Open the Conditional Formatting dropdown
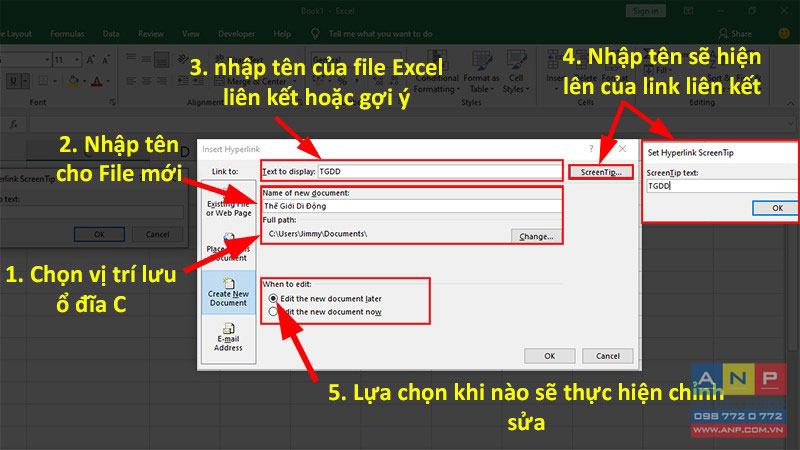Viewport: 800px width, 450px height. (436, 72)
